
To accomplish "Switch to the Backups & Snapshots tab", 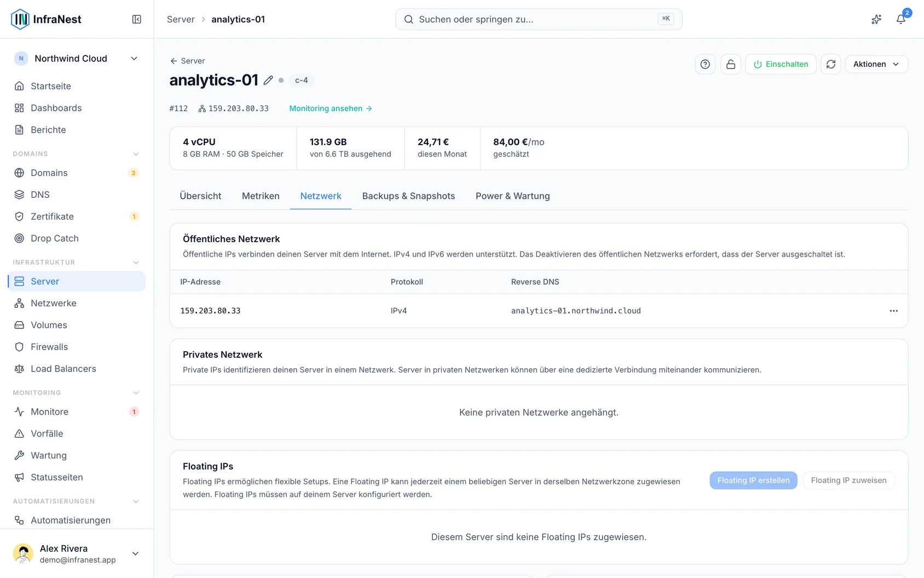I will [x=408, y=196].
